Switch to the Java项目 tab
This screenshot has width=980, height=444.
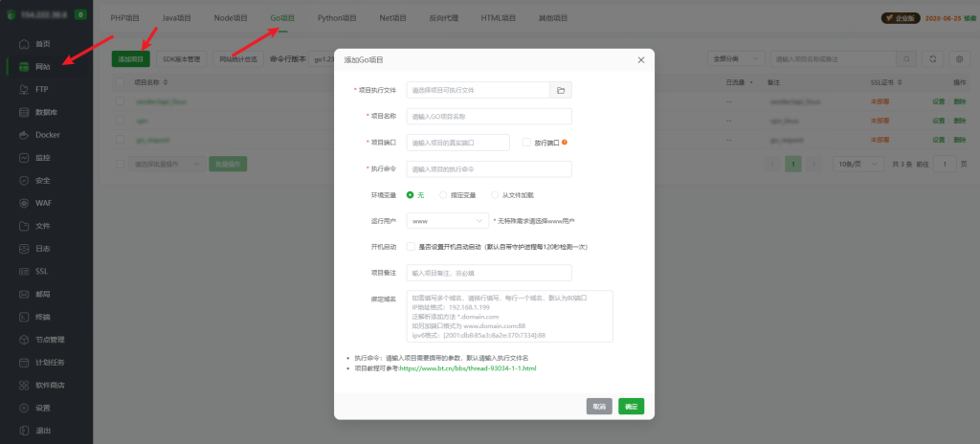click(177, 18)
